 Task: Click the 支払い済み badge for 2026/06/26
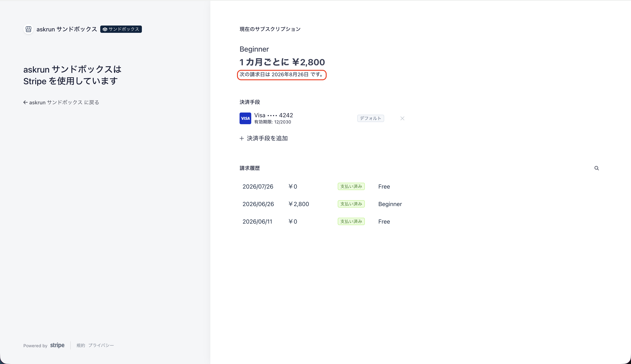pos(351,204)
